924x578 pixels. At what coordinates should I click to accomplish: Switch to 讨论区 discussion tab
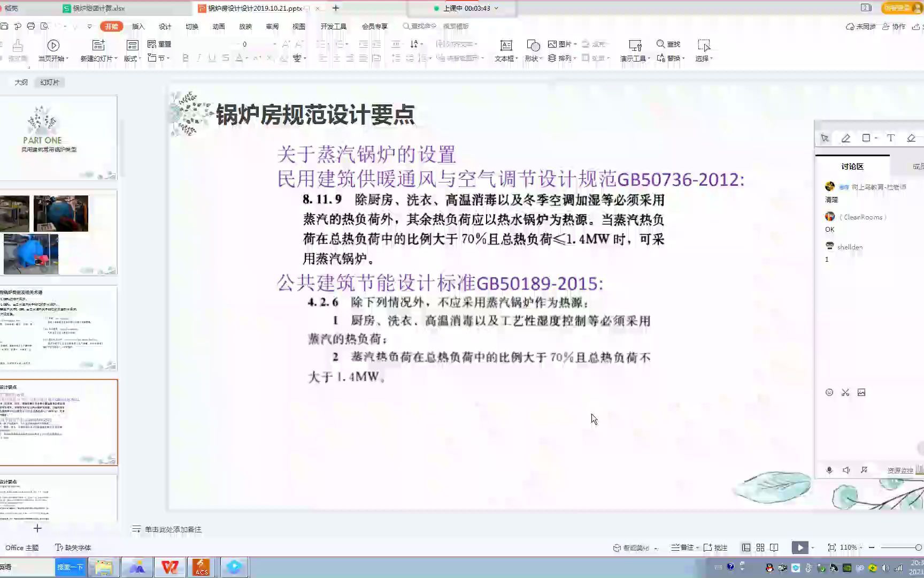click(852, 166)
